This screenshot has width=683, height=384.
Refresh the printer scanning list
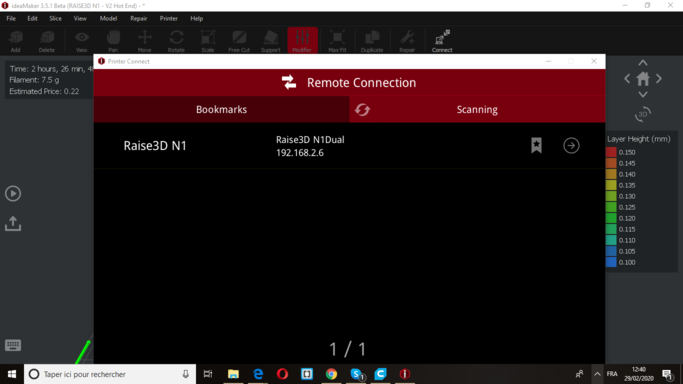tap(362, 110)
